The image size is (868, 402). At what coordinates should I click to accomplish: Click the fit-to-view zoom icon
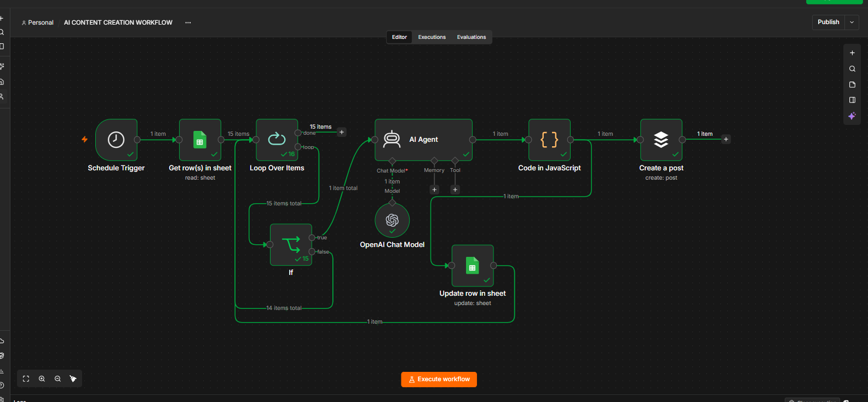coord(26,379)
